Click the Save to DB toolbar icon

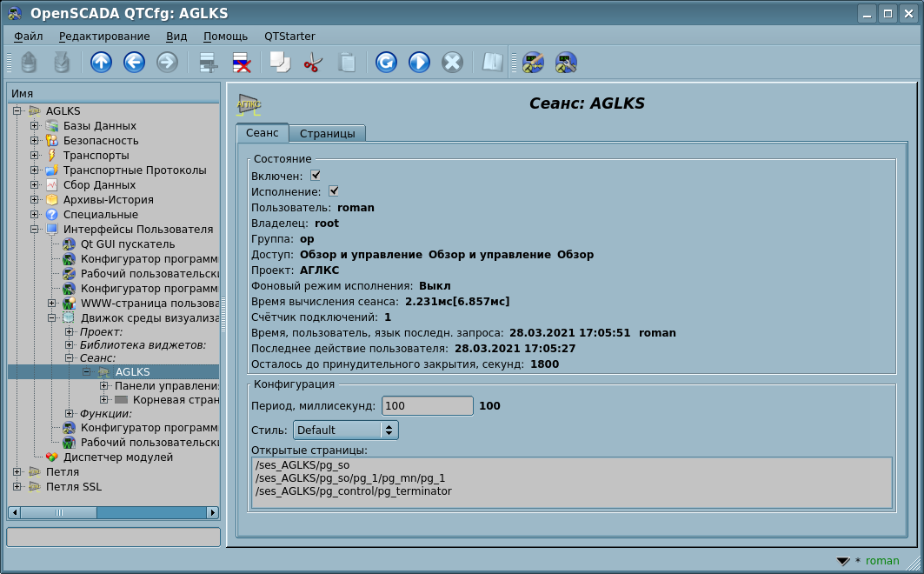[62, 63]
